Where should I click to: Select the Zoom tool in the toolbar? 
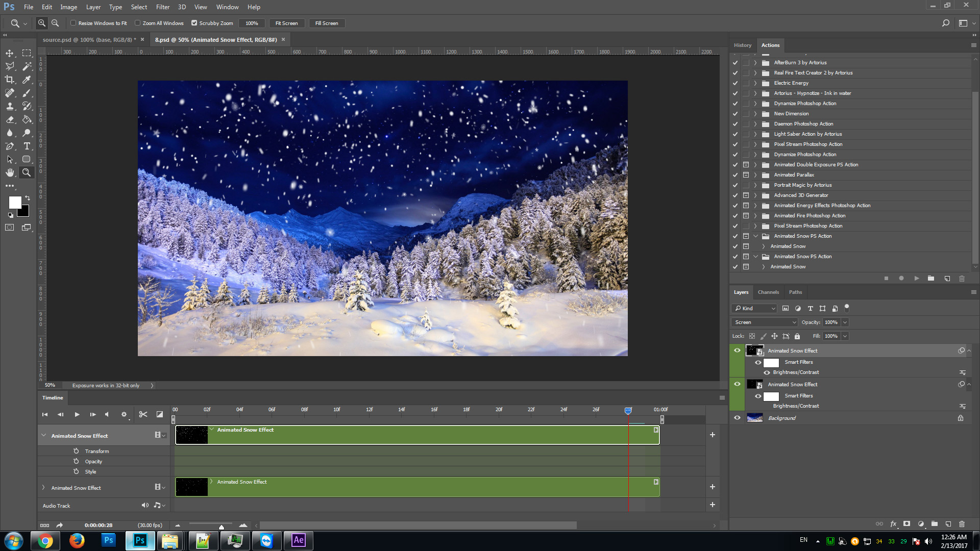click(x=27, y=172)
